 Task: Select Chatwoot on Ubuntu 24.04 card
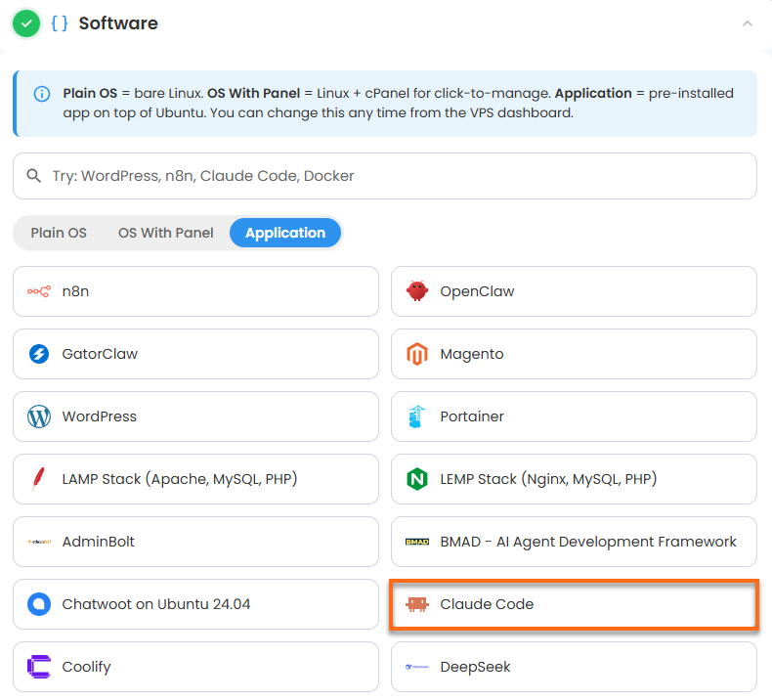pyautogui.click(x=196, y=604)
